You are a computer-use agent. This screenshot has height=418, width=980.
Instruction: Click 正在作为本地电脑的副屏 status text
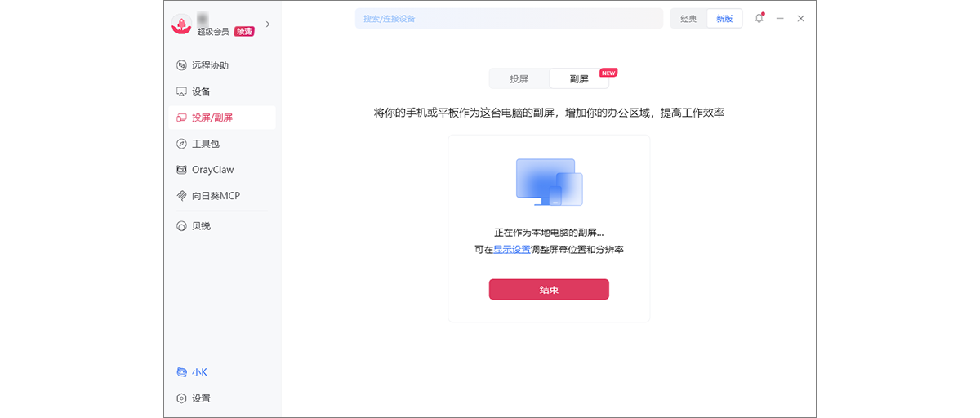coord(549,233)
